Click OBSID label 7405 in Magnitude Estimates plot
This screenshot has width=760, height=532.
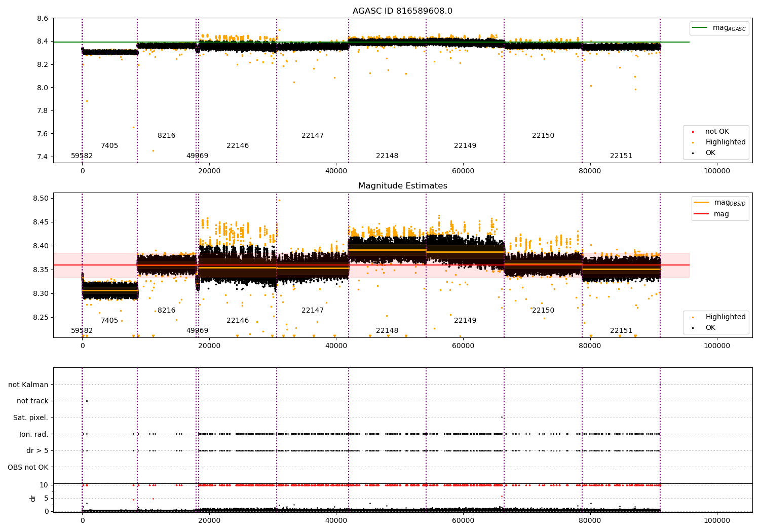pos(109,321)
